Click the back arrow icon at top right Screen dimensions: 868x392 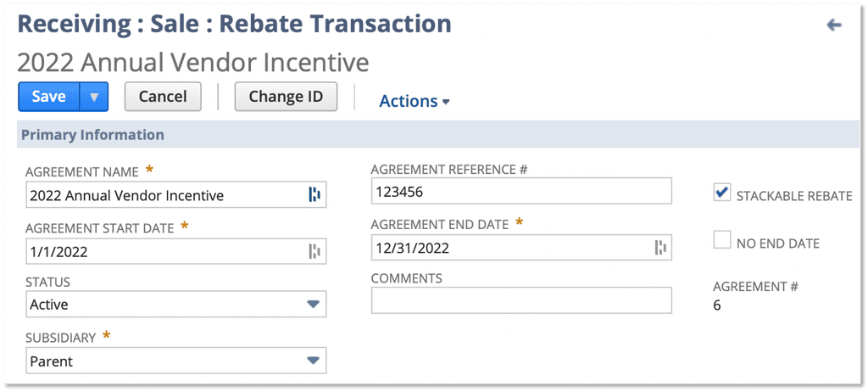pyautogui.click(x=834, y=25)
